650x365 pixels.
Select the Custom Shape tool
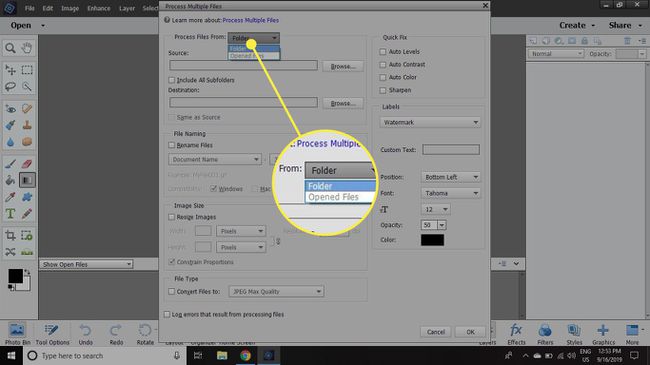27,197
